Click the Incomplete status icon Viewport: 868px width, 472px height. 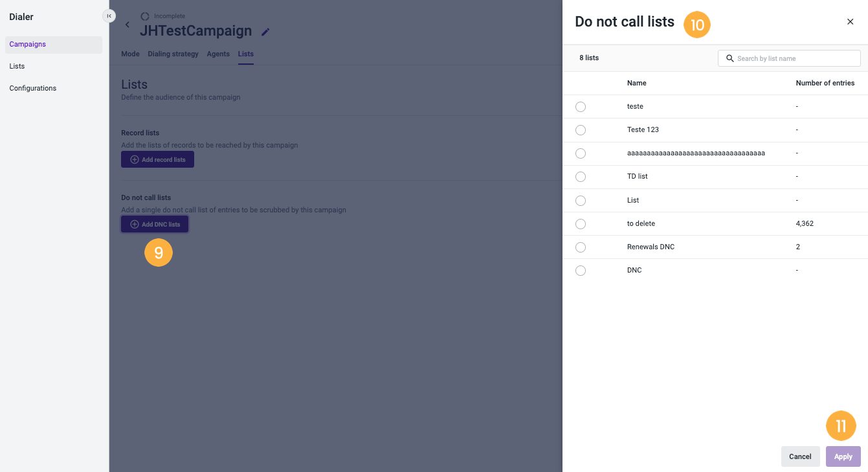pyautogui.click(x=145, y=16)
